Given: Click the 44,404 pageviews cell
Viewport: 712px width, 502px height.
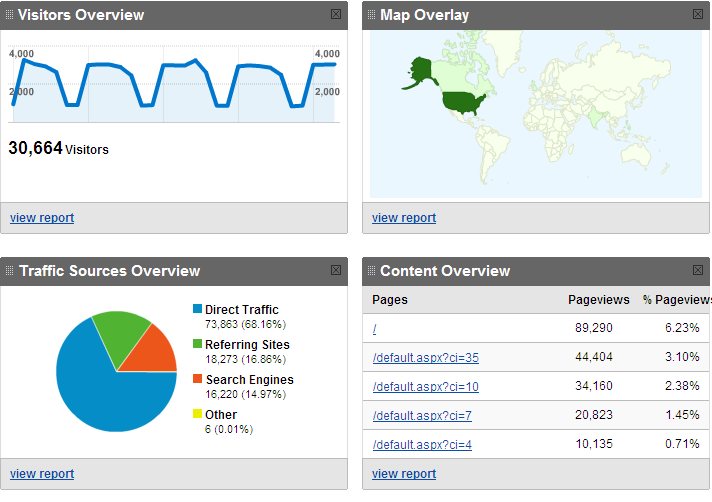Looking at the screenshot, I should (593, 357).
